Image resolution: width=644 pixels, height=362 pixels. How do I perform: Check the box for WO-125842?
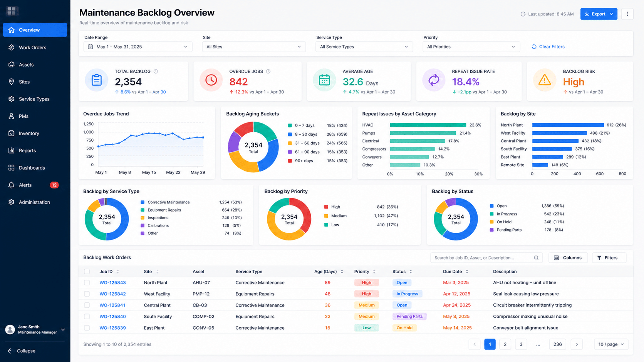tap(87, 294)
